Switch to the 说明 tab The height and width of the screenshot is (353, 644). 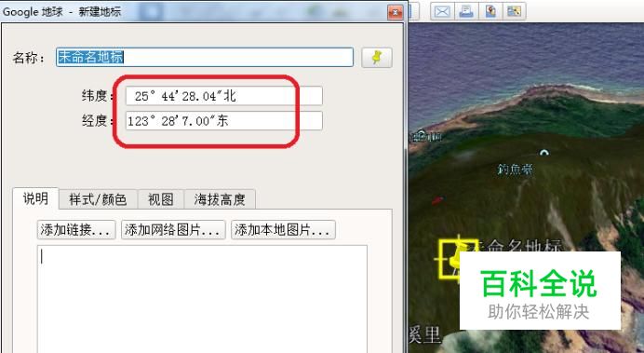click(x=35, y=199)
